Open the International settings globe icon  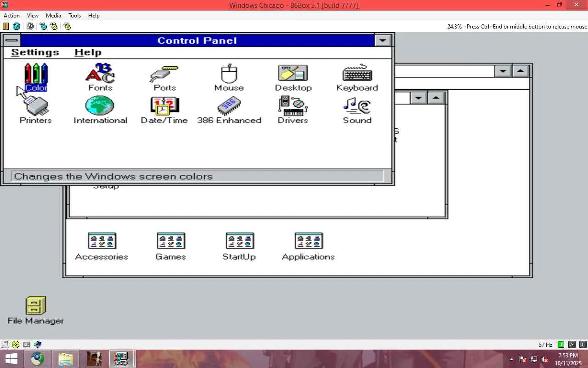(x=100, y=110)
